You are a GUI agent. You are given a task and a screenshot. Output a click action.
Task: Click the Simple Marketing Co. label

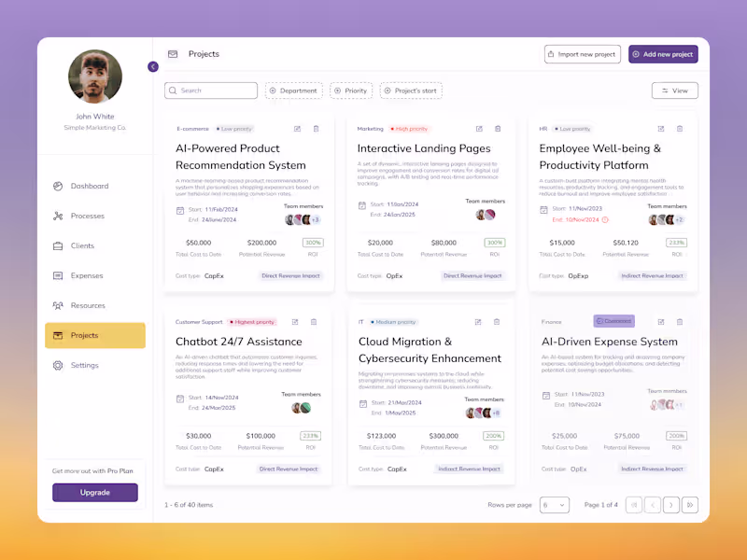click(95, 128)
